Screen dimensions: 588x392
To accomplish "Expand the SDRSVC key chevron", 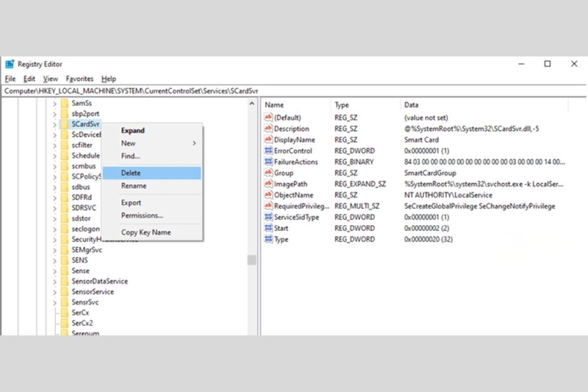I will [x=54, y=208].
